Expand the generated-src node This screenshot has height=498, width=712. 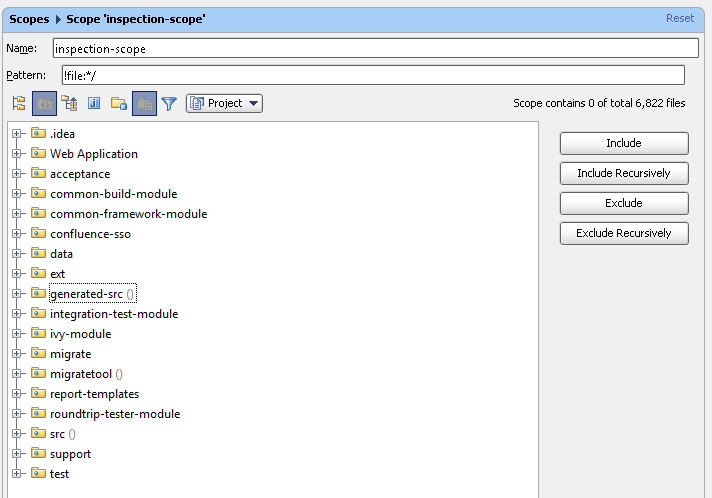[17, 293]
